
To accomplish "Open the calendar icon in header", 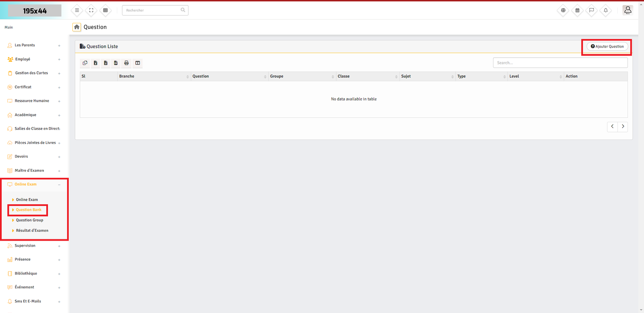I will click(x=577, y=10).
